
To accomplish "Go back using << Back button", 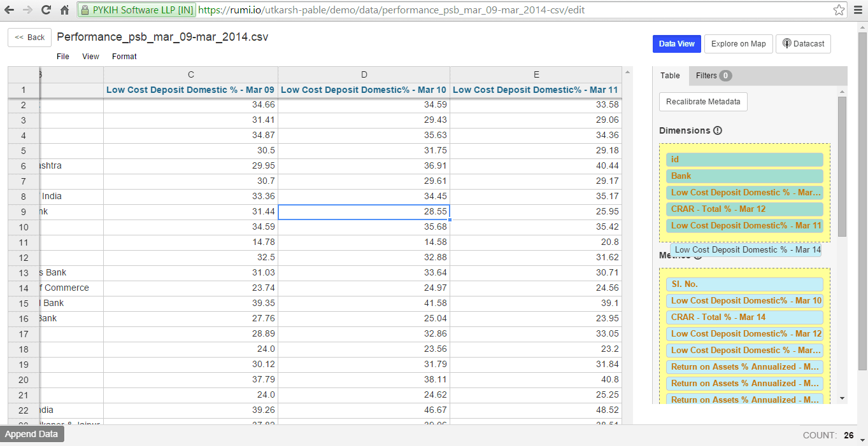I will (x=30, y=38).
